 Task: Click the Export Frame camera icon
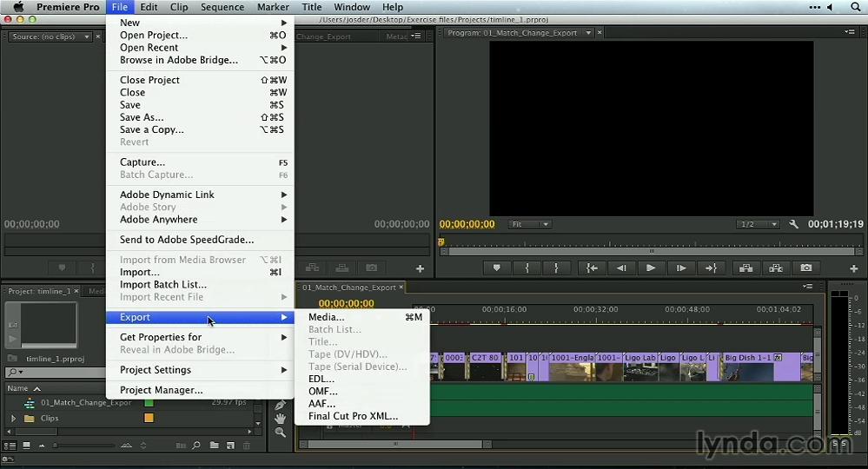click(x=806, y=268)
